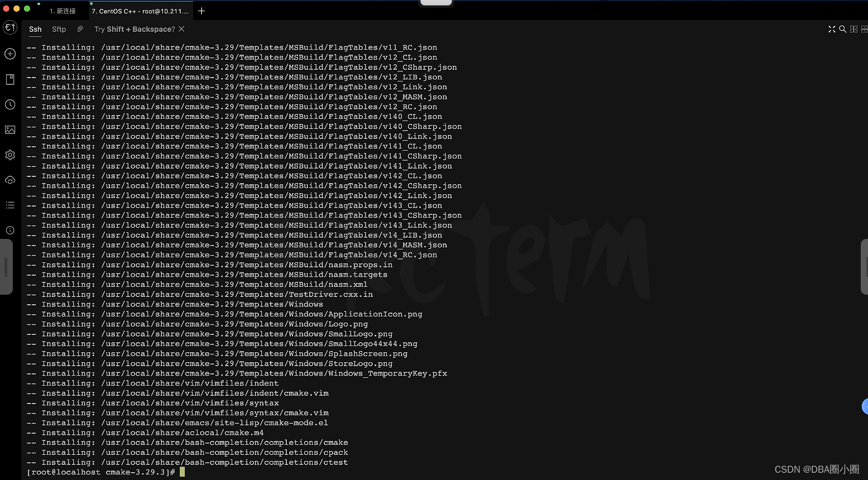Open the paperclip attachment dropdown
This screenshot has height=480, width=868.
tap(80, 29)
